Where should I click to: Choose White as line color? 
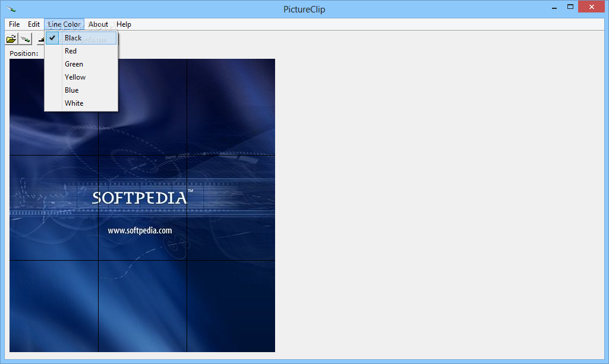(81, 103)
